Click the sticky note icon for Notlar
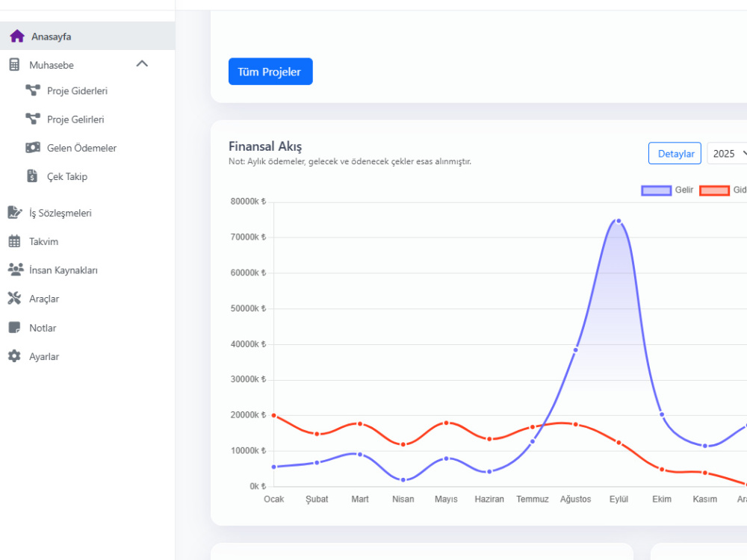 pyautogui.click(x=14, y=328)
